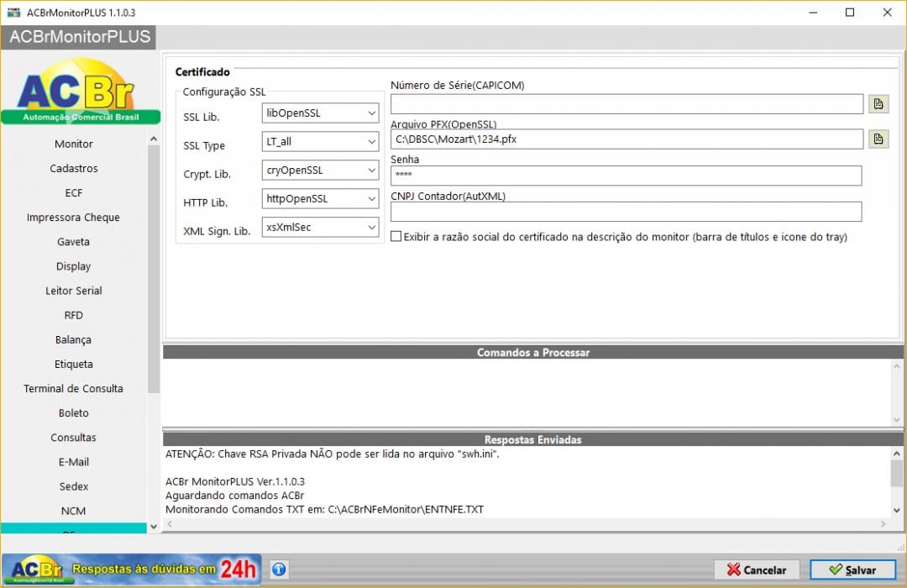Maximize the ACBrMonitorPLUS window
907x588 pixels.
click(x=850, y=12)
